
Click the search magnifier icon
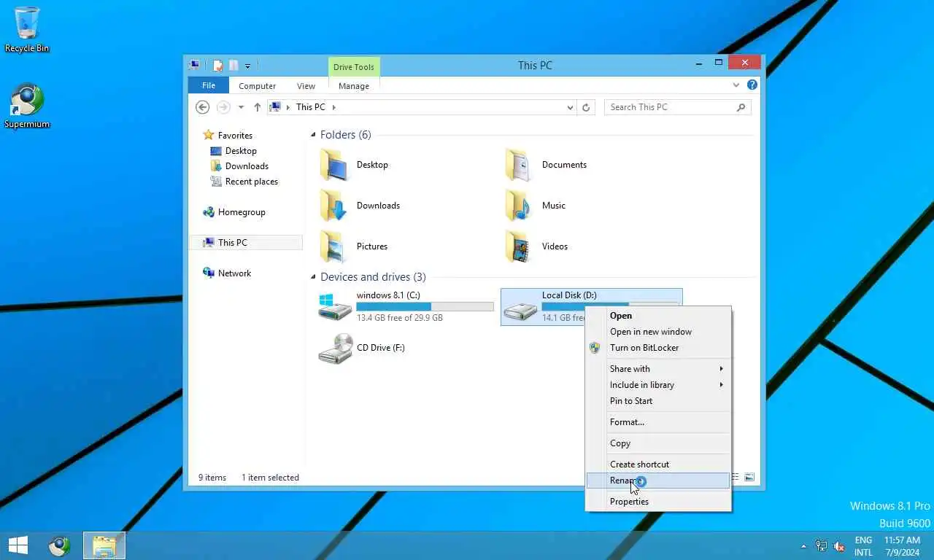[741, 107]
